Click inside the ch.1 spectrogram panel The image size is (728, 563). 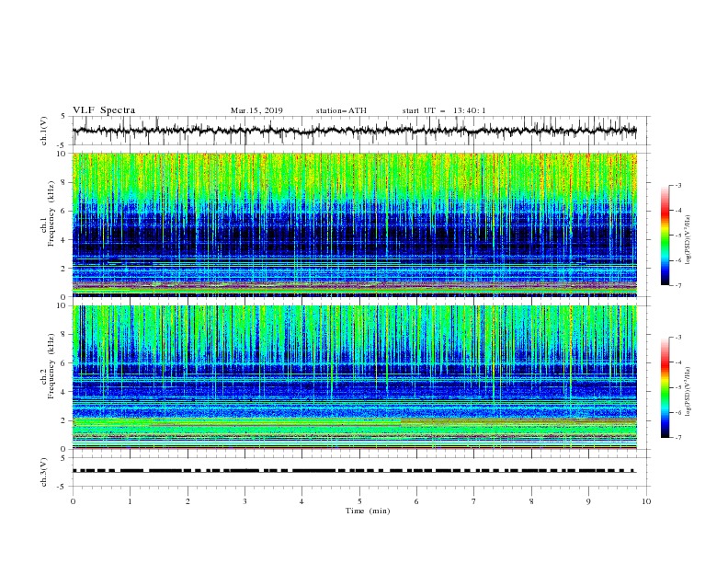point(354,224)
